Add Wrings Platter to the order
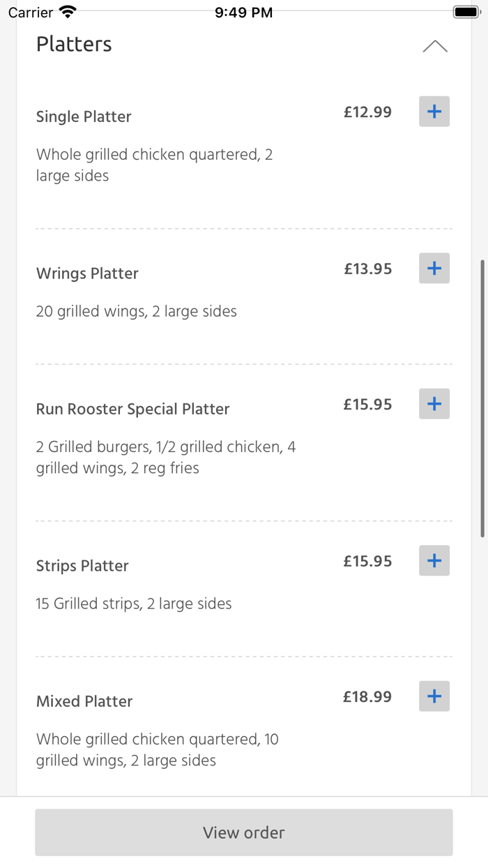 pos(434,268)
